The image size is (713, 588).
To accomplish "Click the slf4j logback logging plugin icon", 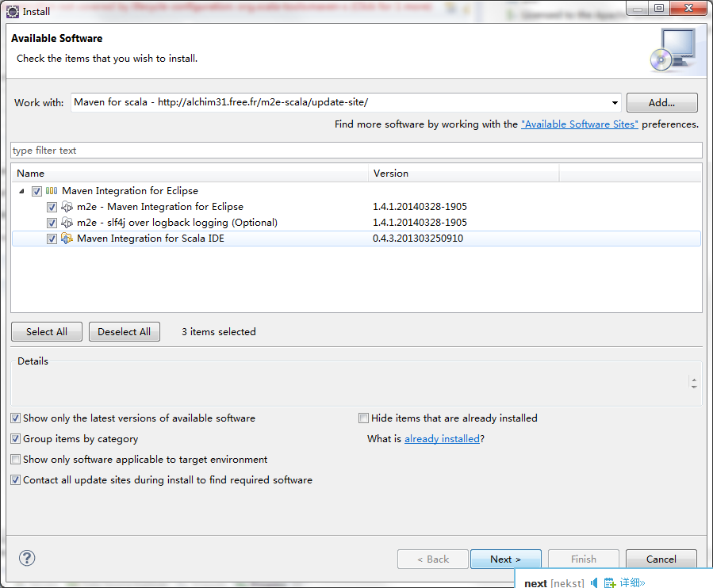I will click(x=67, y=223).
